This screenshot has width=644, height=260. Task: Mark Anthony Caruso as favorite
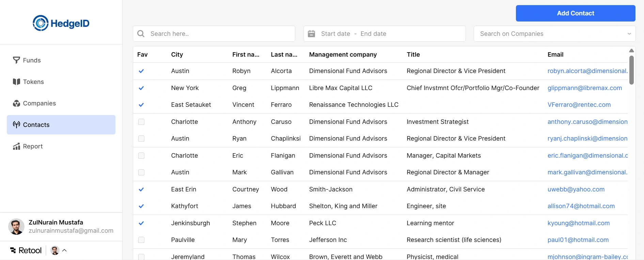tap(141, 122)
